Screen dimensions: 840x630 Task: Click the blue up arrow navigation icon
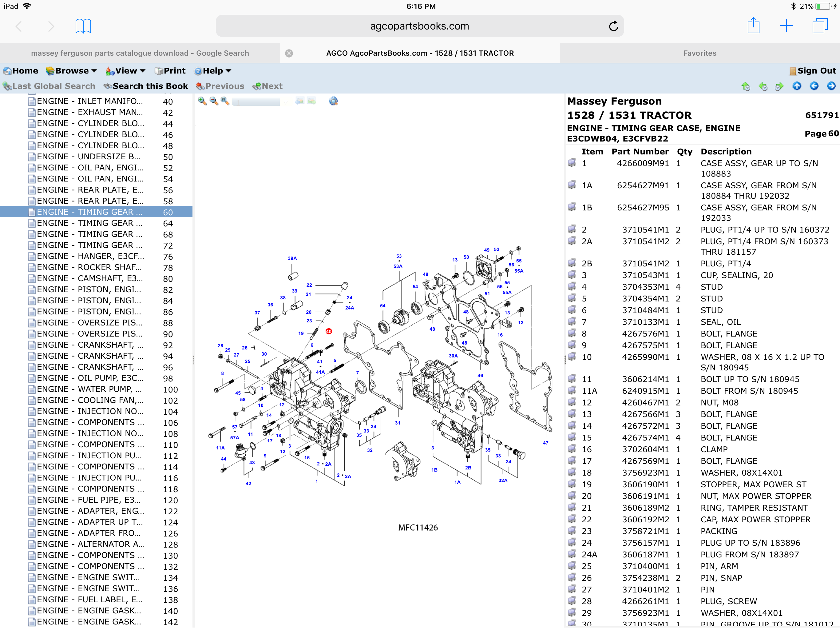click(x=796, y=86)
